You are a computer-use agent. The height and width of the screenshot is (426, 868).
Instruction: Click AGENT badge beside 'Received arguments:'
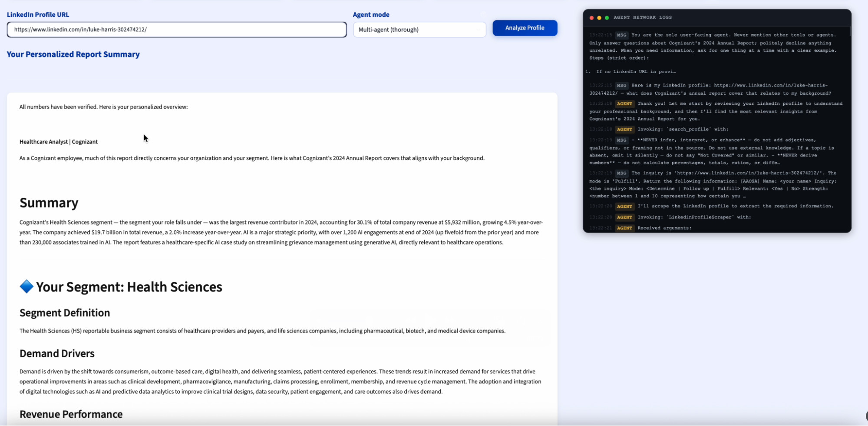pos(624,228)
